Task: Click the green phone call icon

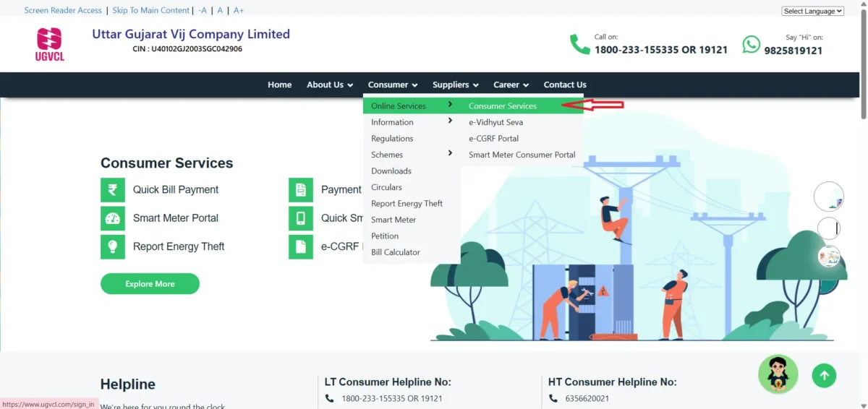Action: click(x=580, y=44)
